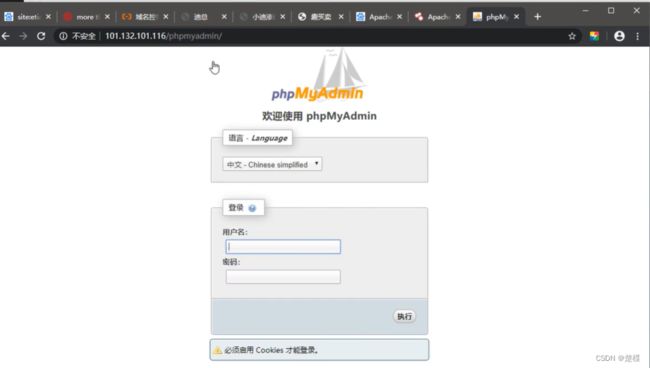
Task: Maximize the browser window
Action: click(611, 10)
